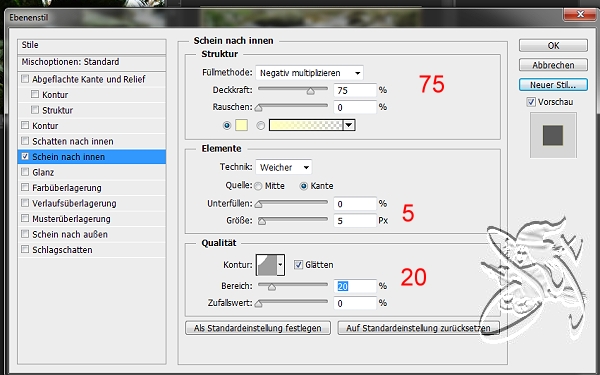Click the Bereich slider handle
This screenshot has width=600, height=375.
click(272, 286)
